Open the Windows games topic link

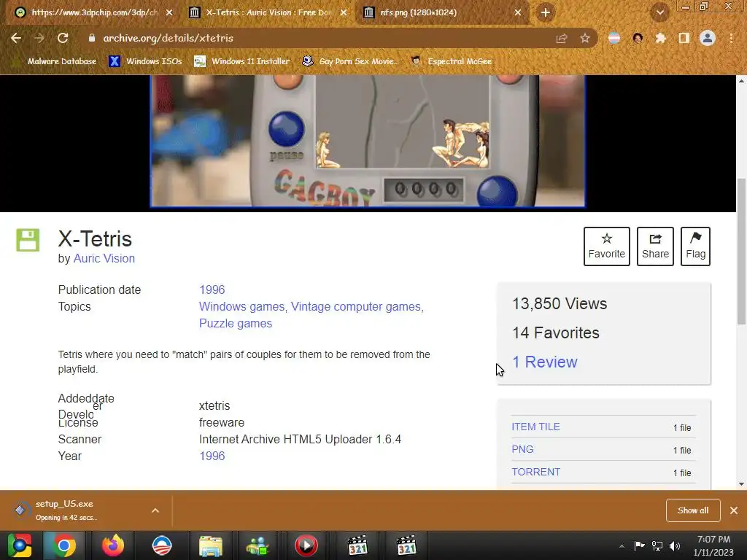[x=241, y=307]
